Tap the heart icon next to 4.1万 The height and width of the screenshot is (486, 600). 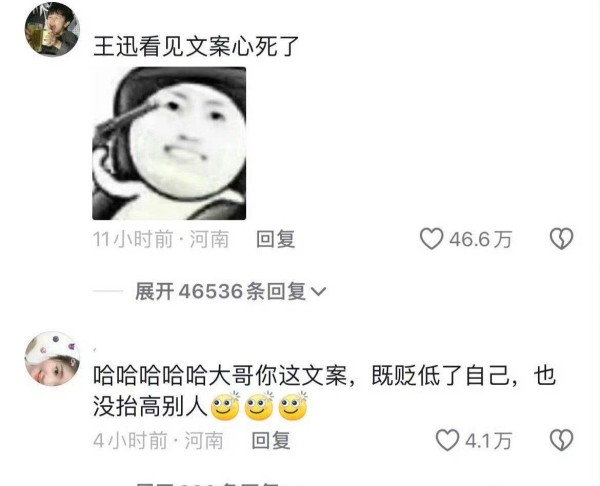[x=447, y=440]
